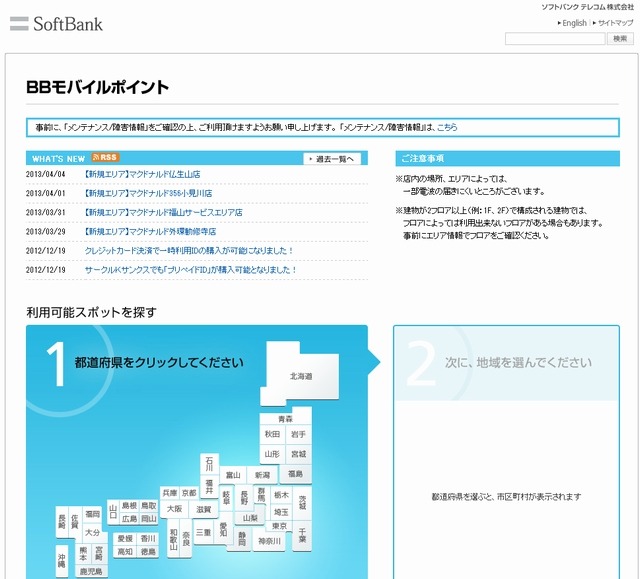The width and height of the screenshot is (640, 579).
Task: Open the 2013/03/29 マクドナルド news link
Action: click(150, 232)
